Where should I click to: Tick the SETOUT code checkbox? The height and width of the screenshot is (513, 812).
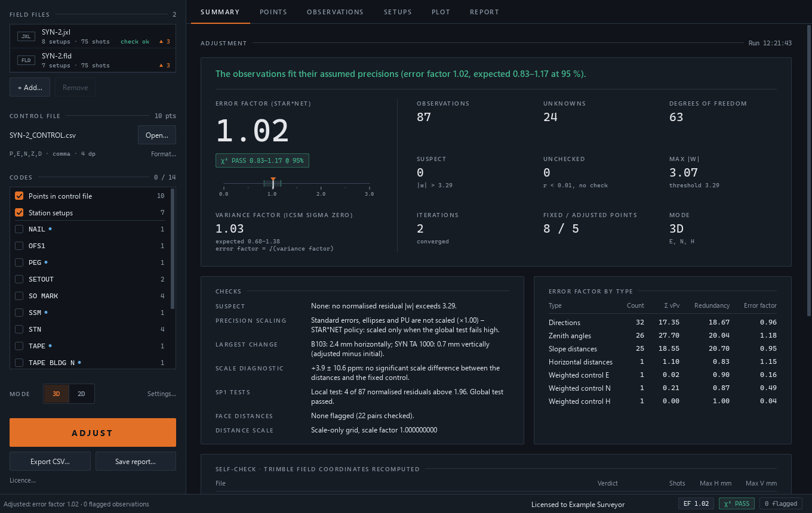tap(19, 279)
